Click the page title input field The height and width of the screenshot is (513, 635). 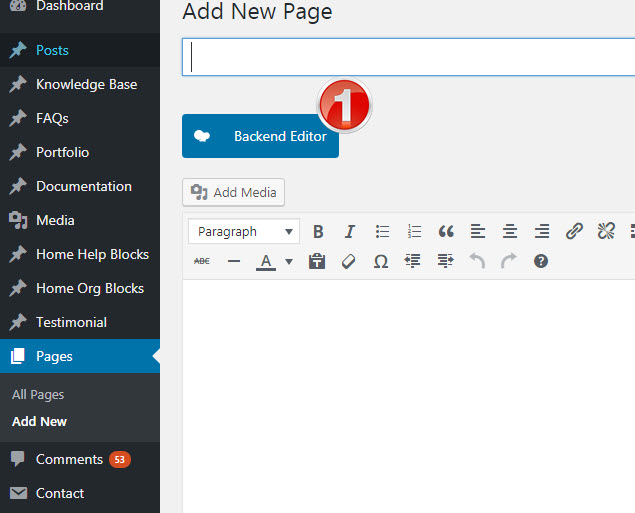coord(410,57)
